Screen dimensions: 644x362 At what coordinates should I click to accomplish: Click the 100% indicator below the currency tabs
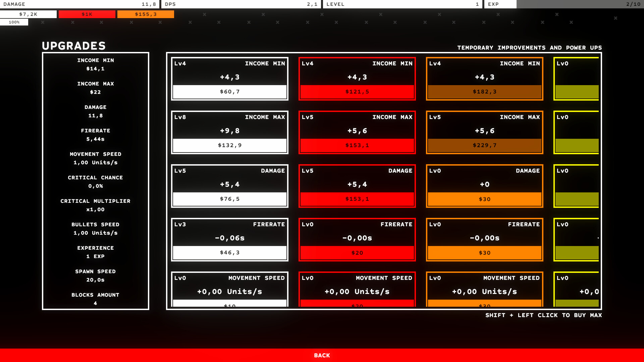point(14,22)
